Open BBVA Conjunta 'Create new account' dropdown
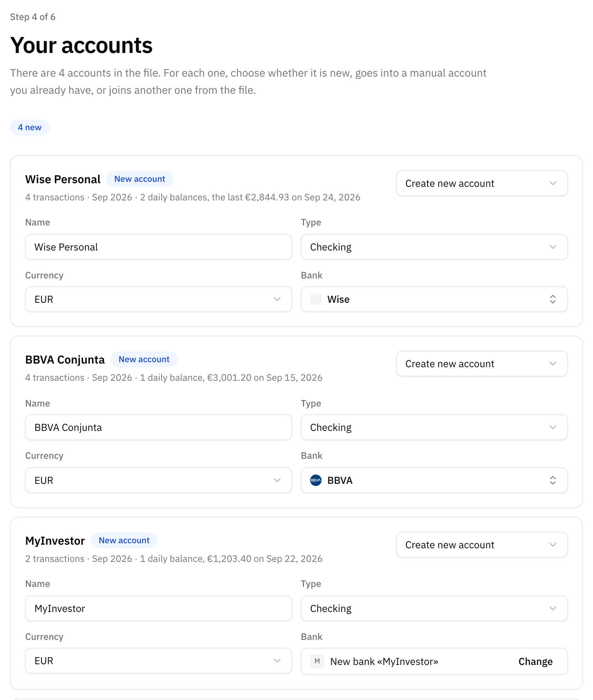This screenshot has height=700, width=593. [x=482, y=364]
